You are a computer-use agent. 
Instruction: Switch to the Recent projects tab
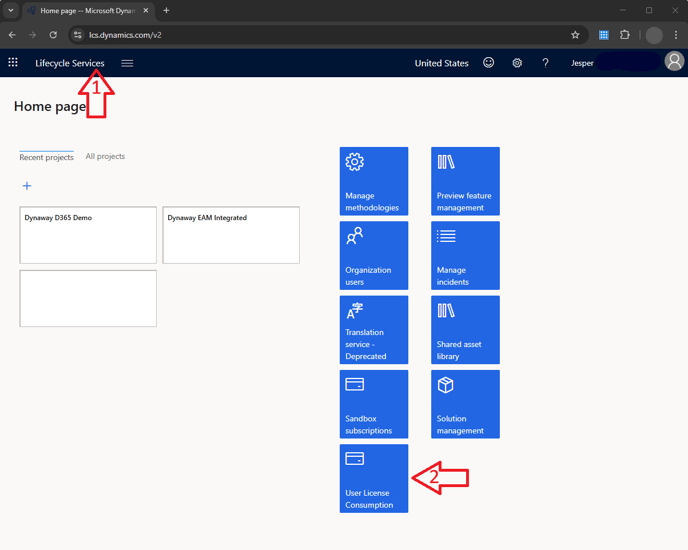click(47, 157)
